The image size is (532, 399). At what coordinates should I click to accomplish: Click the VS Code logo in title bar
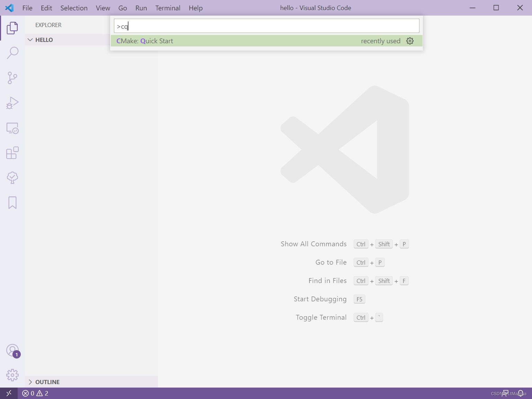(9, 8)
